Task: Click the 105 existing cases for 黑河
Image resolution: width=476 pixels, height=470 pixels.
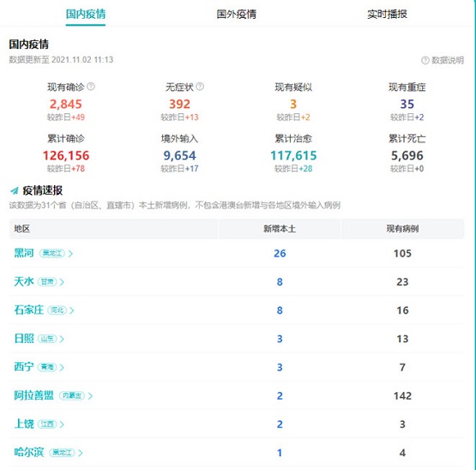Action: (402, 253)
